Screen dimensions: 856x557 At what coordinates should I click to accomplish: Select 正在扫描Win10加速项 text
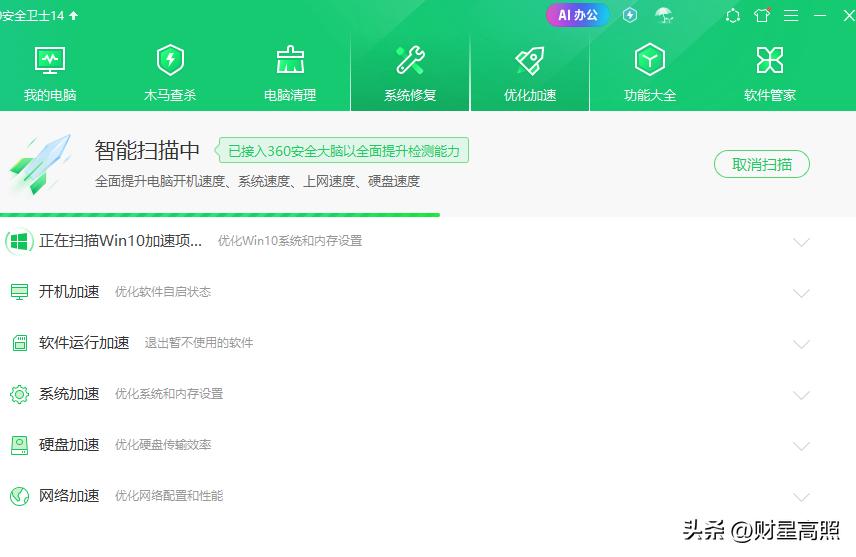point(120,241)
